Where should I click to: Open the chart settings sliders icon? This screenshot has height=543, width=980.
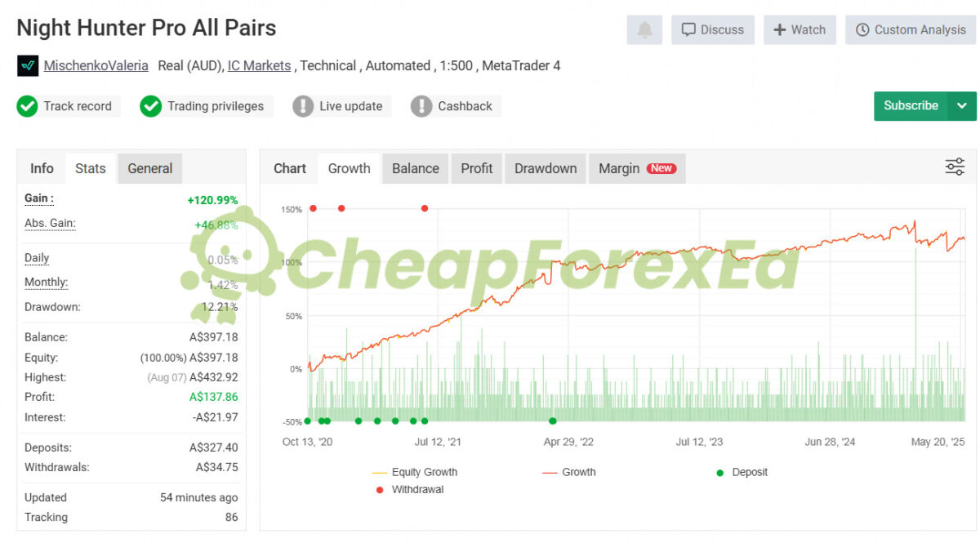(955, 167)
